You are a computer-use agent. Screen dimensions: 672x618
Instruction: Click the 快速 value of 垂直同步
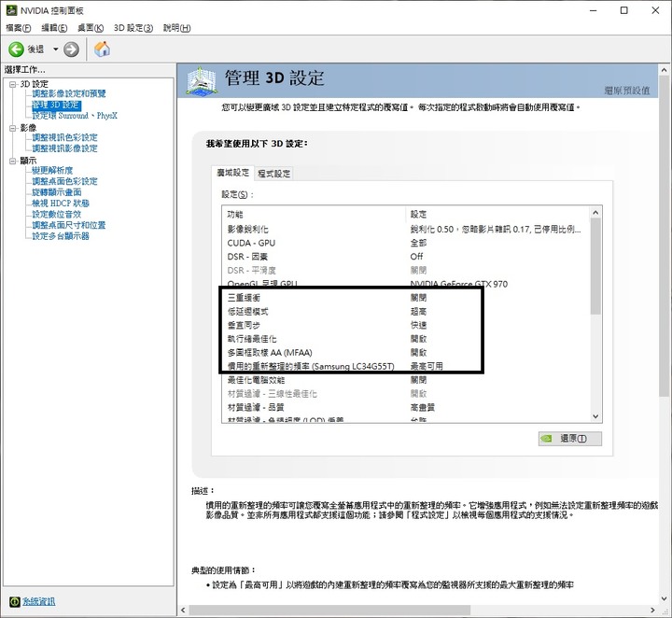click(418, 325)
